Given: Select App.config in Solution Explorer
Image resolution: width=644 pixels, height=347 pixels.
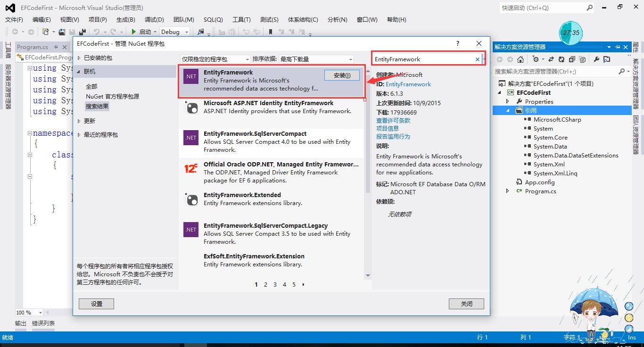Looking at the screenshot, I should 540,182.
